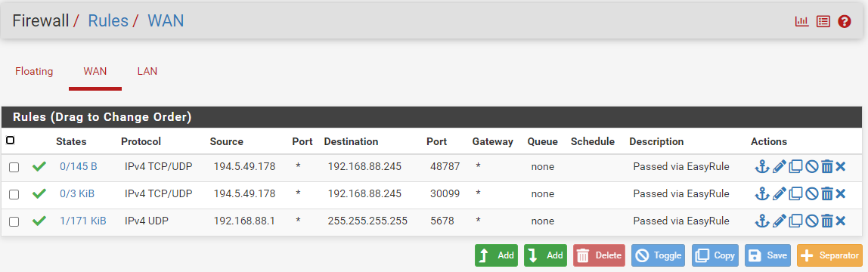The image size is (868, 272).
Task: Add rule to top with up-arrow Add button
Action: point(496,255)
